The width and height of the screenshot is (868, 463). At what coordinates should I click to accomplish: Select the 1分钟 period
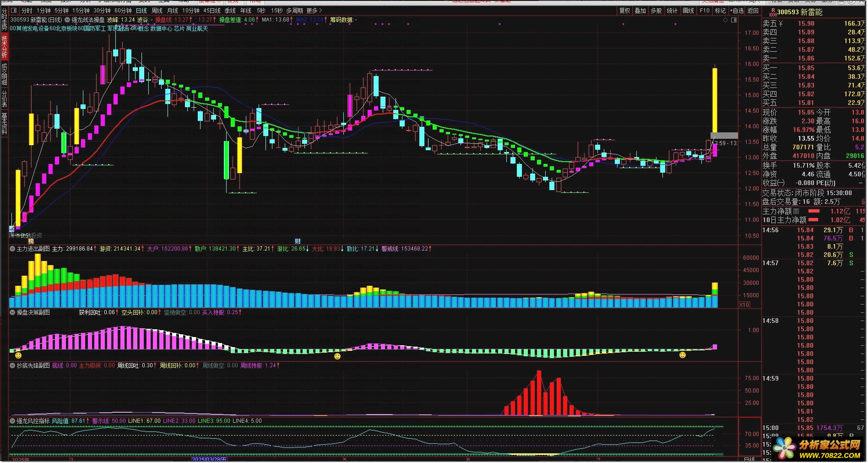[43, 11]
